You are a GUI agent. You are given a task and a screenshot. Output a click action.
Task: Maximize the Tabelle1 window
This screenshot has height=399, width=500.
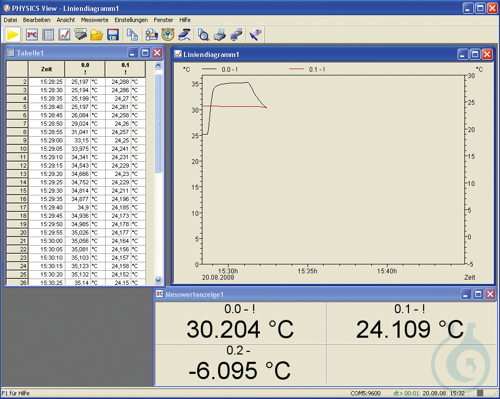145,53
